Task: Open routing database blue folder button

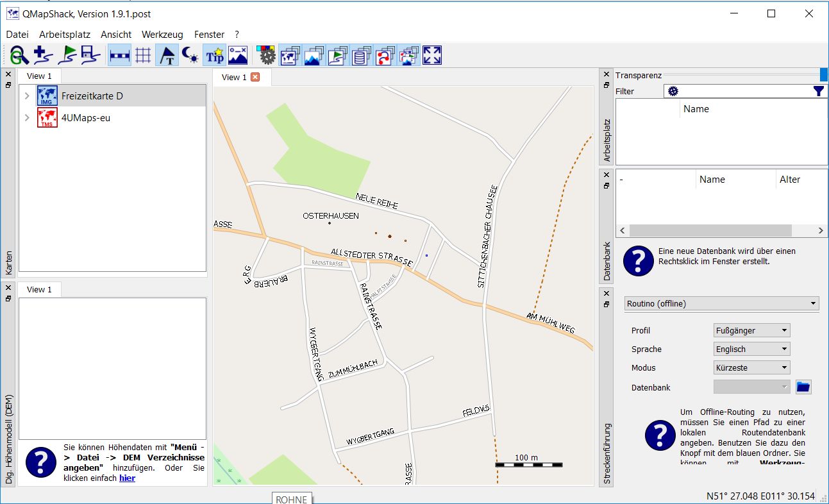Action: 803,387
